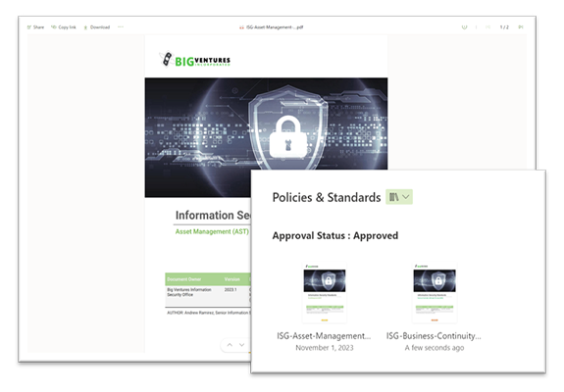The height and width of the screenshot is (392, 564).
Task: Go to previous page using left arrow icon
Action: click(488, 27)
